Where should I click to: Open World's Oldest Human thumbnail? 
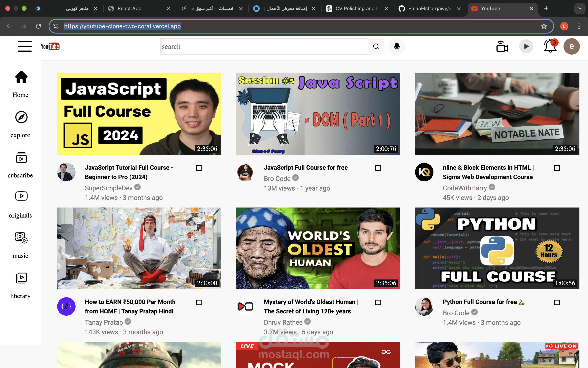tap(318, 248)
